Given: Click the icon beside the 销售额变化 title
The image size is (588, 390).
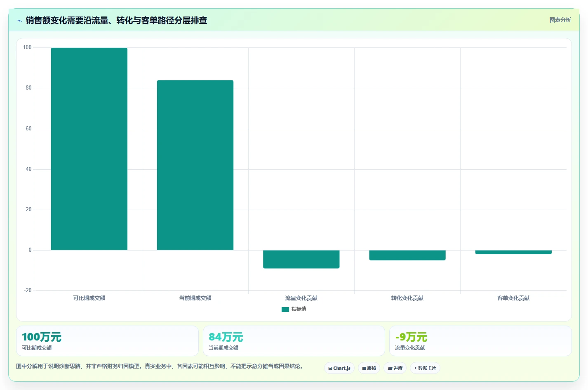Looking at the screenshot, I should [x=19, y=21].
